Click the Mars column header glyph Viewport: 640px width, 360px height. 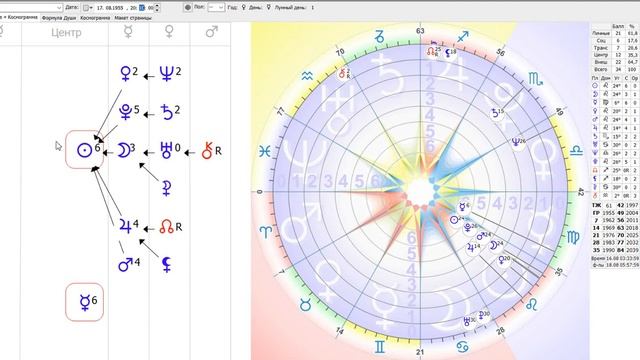point(211,32)
